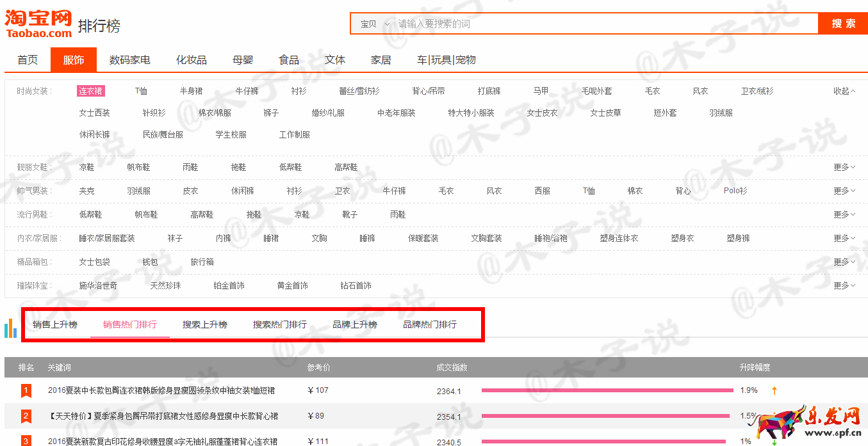Expand 更多 in the 璀璨珠宝 row
The width and height of the screenshot is (868, 446).
(844, 285)
